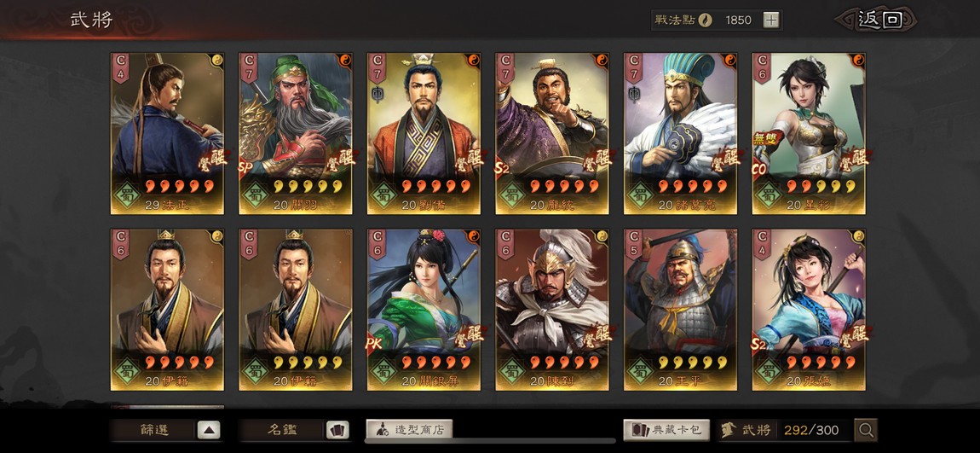Click the horizontal scroll bar at the bottom
This screenshot has width=980, height=453.
coord(490,440)
